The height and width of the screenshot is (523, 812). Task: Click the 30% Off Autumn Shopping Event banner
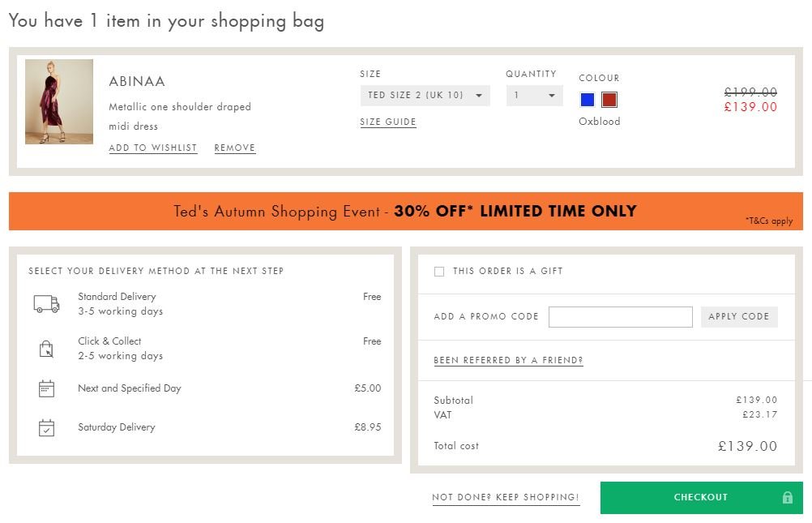[405, 212]
